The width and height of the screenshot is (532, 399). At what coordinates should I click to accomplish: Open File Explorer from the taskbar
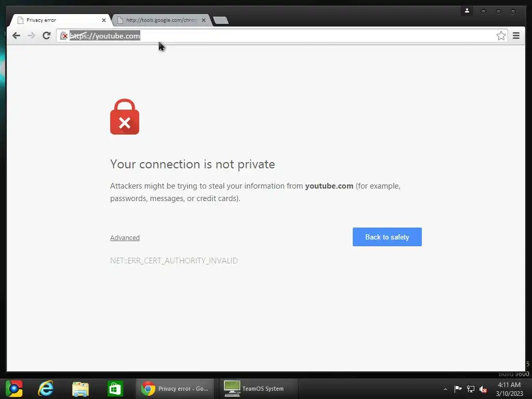tap(81, 389)
